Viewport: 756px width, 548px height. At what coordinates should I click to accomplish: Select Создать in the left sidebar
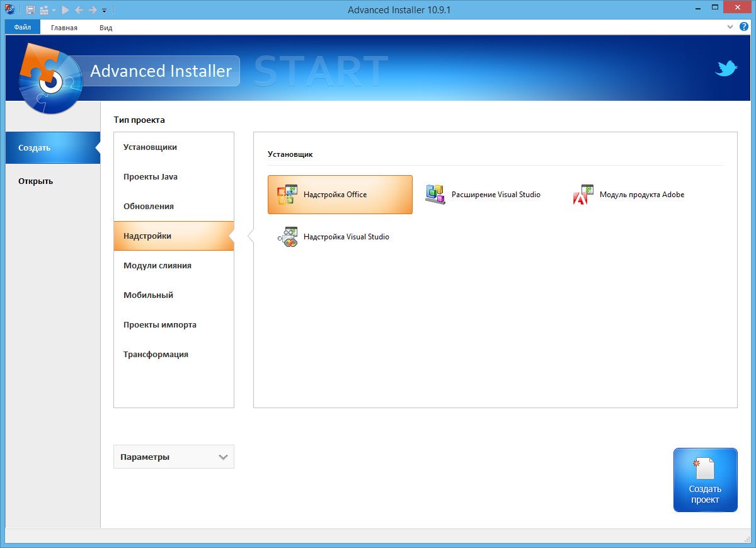[53, 148]
